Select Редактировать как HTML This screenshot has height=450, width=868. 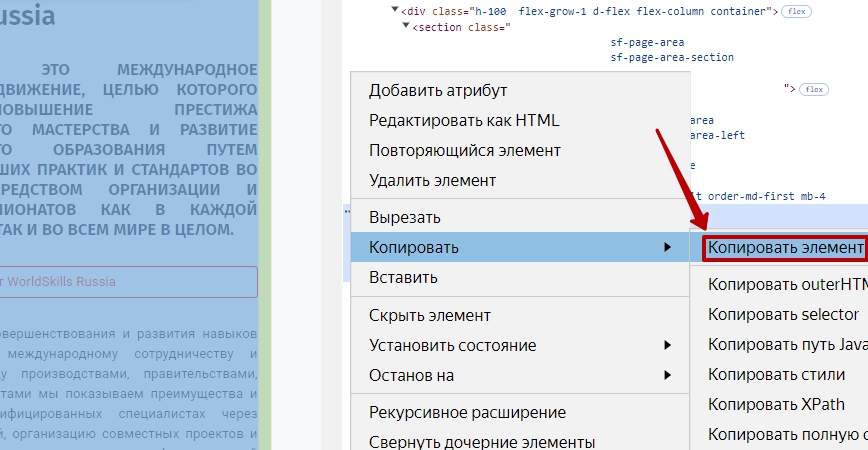point(464,120)
